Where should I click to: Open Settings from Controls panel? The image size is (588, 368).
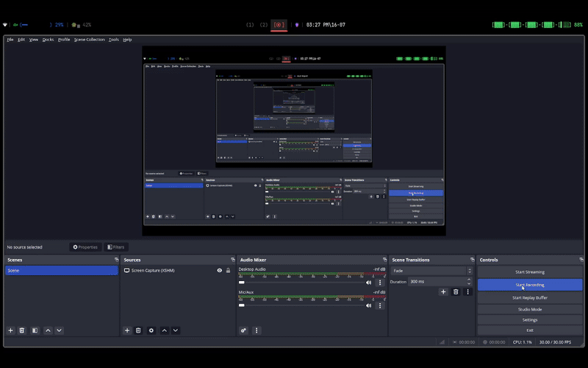530,319
